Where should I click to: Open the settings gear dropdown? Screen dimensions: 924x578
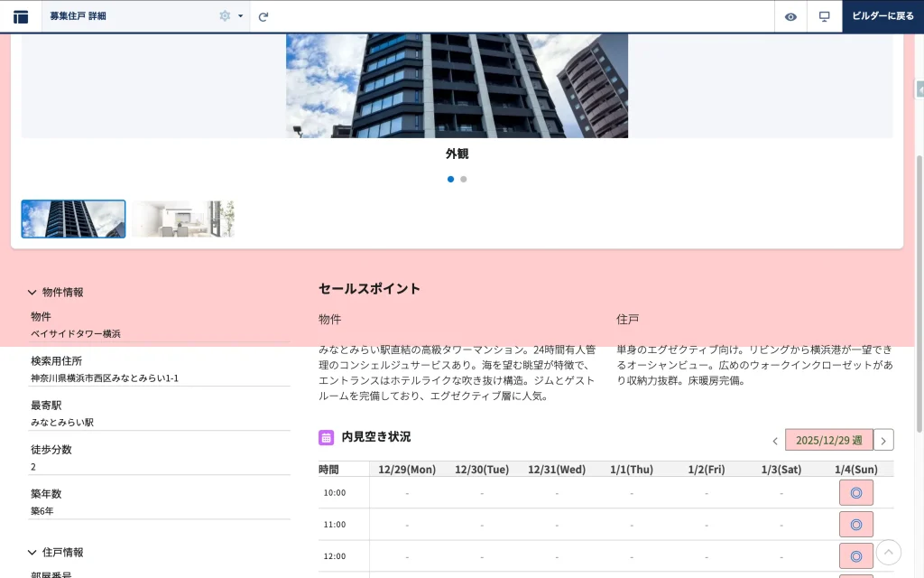tap(230, 16)
